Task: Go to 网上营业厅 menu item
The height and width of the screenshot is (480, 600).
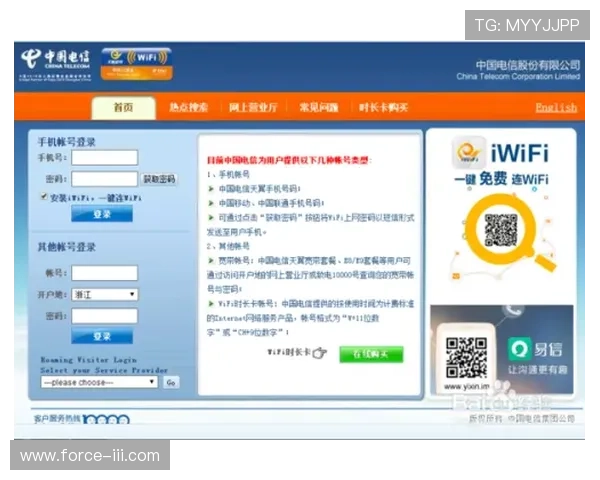Action: pyautogui.click(x=253, y=107)
